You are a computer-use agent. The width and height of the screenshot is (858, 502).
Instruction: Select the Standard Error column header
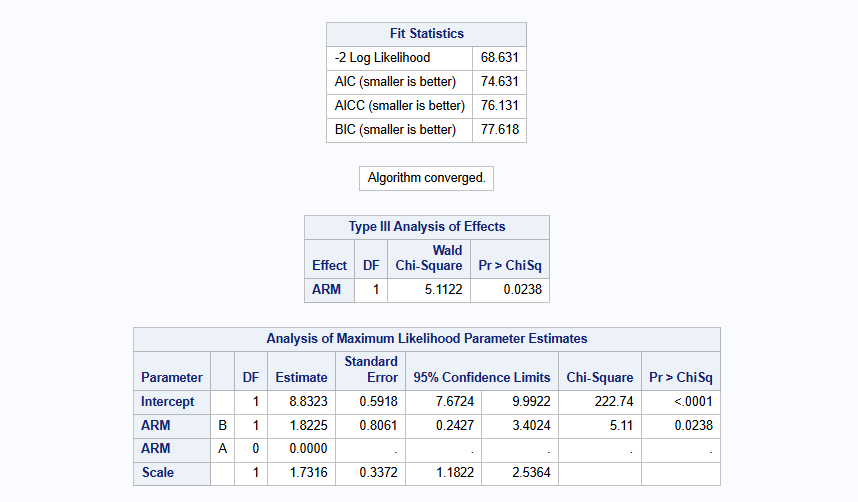[x=370, y=369]
